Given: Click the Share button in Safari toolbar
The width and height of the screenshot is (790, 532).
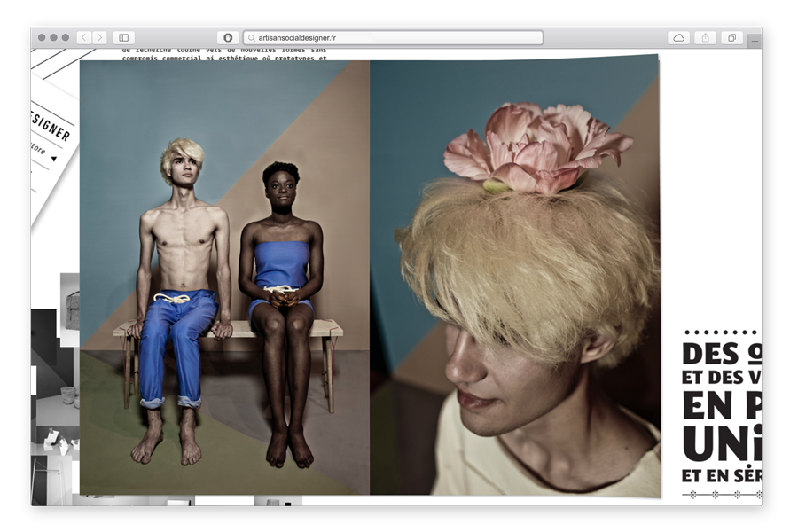Looking at the screenshot, I should pos(706,38).
